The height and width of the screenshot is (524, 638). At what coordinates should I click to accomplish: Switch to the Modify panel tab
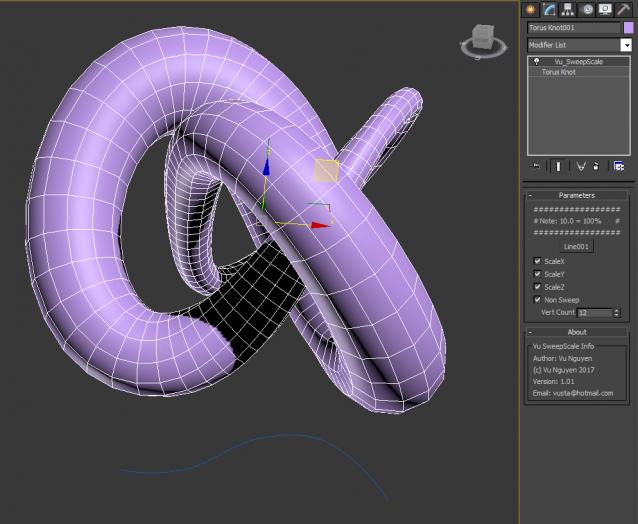pyautogui.click(x=549, y=9)
